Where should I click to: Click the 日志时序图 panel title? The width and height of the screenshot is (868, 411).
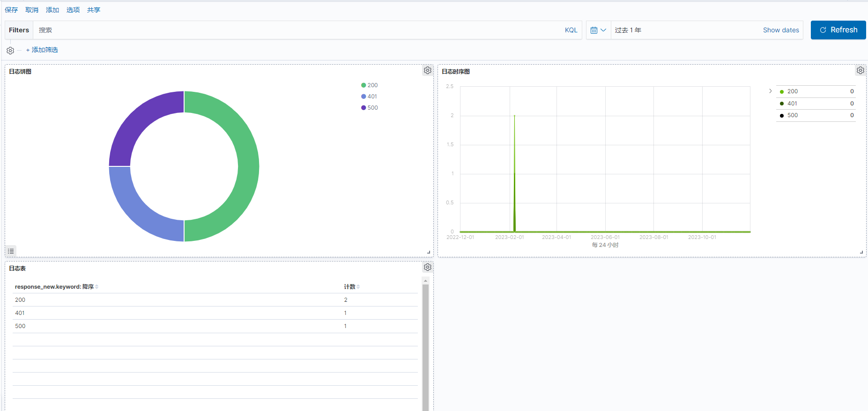(x=456, y=72)
